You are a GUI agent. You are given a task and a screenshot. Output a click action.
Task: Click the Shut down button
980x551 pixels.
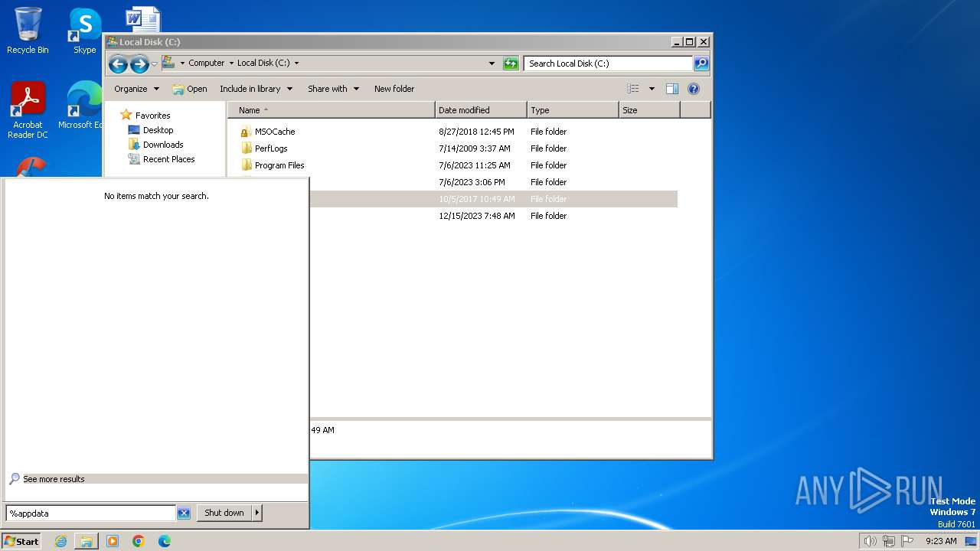tap(224, 514)
